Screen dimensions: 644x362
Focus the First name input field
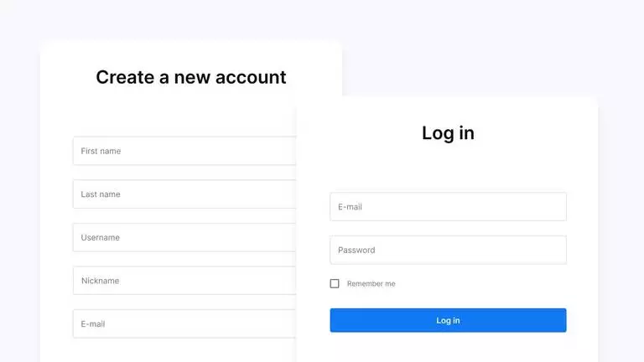pyautogui.click(x=184, y=152)
